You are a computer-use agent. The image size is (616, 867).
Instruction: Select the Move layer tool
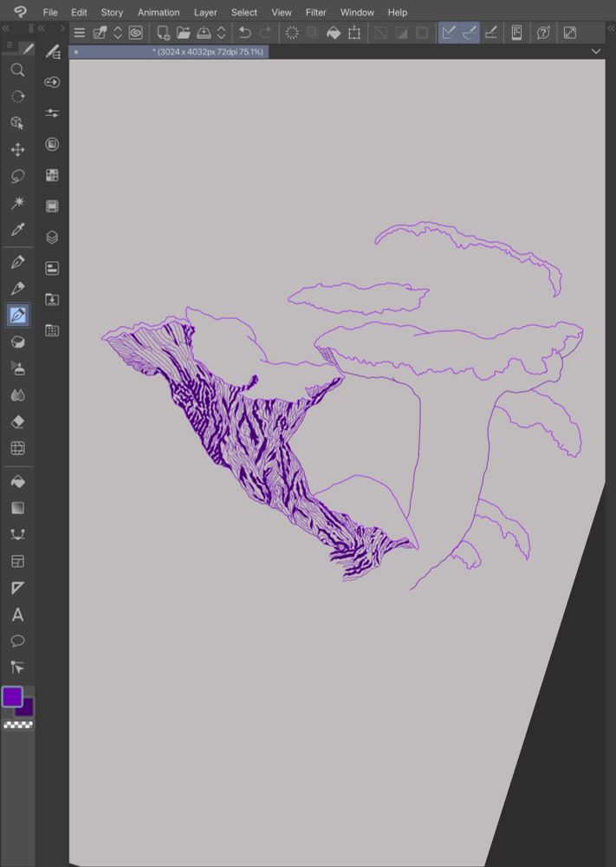click(x=17, y=150)
